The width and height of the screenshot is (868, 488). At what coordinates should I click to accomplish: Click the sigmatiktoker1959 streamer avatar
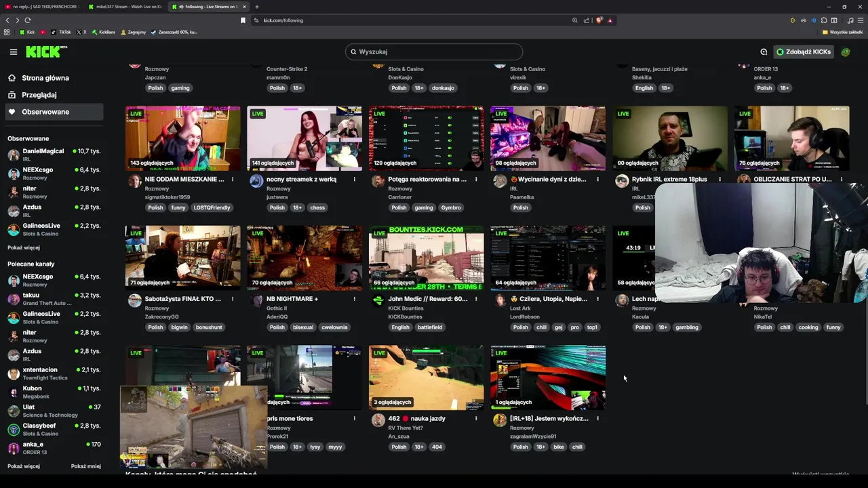tap(134, 180)
